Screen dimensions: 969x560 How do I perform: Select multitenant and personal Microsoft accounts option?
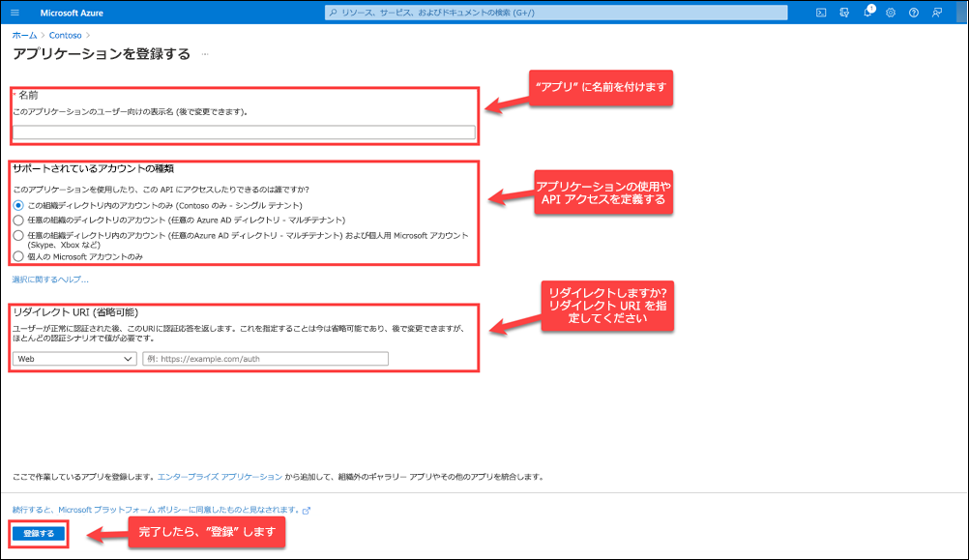(x=18, y=235)
